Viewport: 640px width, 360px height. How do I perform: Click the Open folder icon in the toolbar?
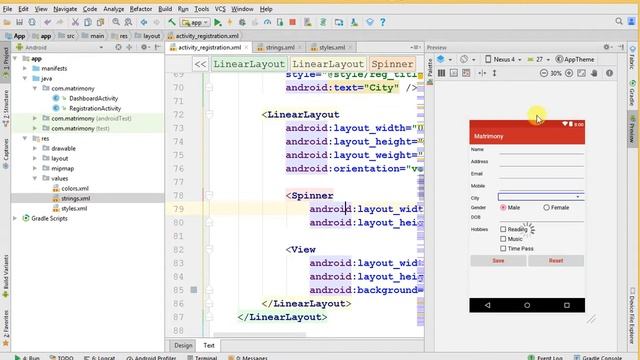(x=7, y=22)
